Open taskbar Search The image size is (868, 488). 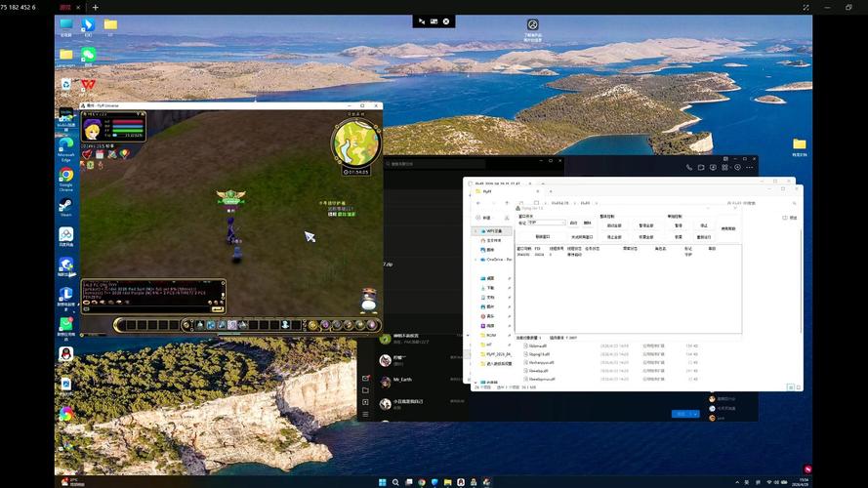[395, 482]
